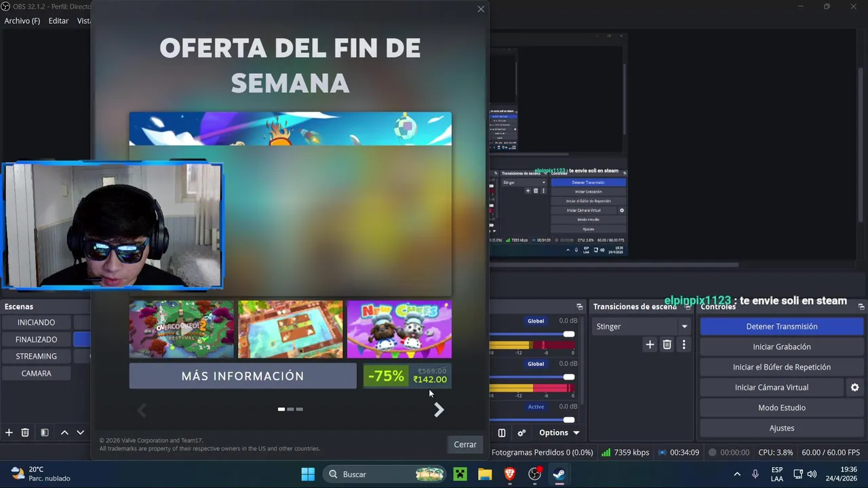Select the CAMARA scene
This screenshot has height=488, width=868.
pos(36,373)
